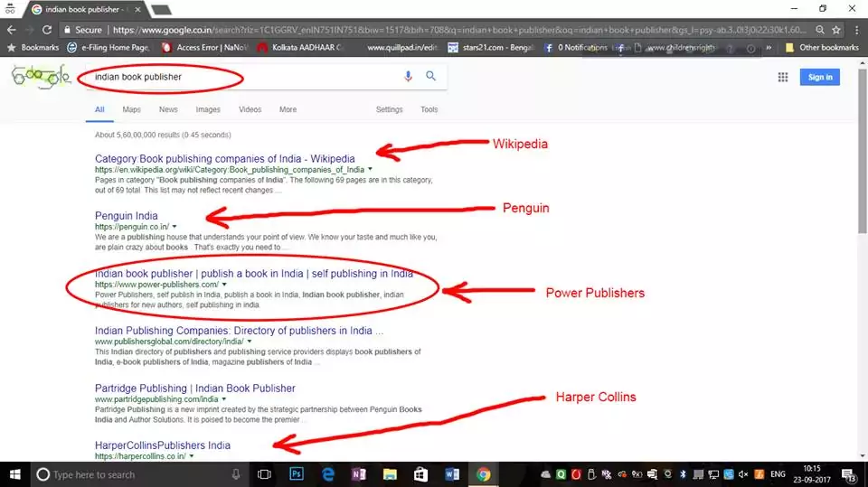Open the Indian Publishing Companies directory result
Viewport: 868px width, 487px height.
pos(239,331)
